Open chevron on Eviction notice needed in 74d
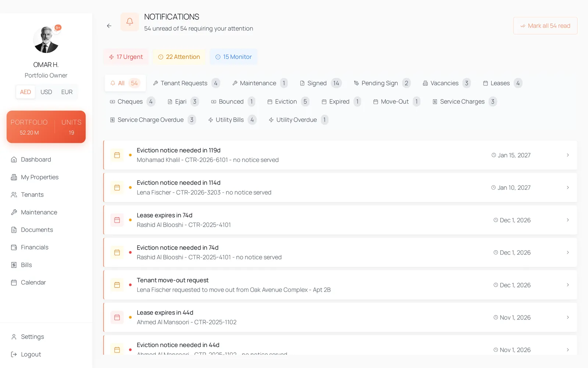The width and height of the screenshot is (588, 368). point(568,252)
